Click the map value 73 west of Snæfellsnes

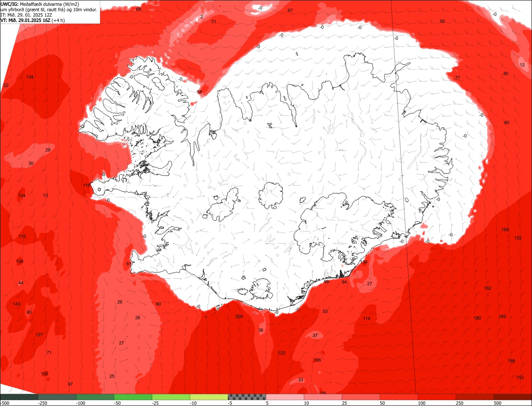pyautogui.click(x=45, y=196)
